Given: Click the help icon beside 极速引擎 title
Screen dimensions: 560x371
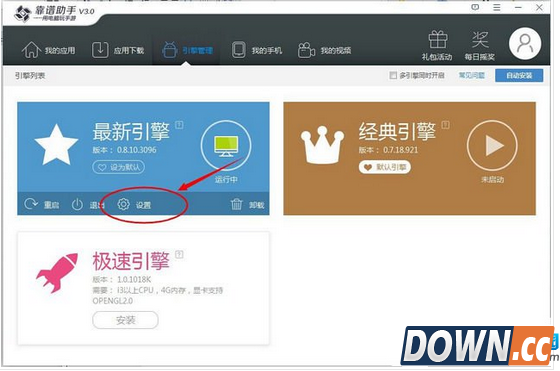Looking at the screenshot, I should (179, 255).
